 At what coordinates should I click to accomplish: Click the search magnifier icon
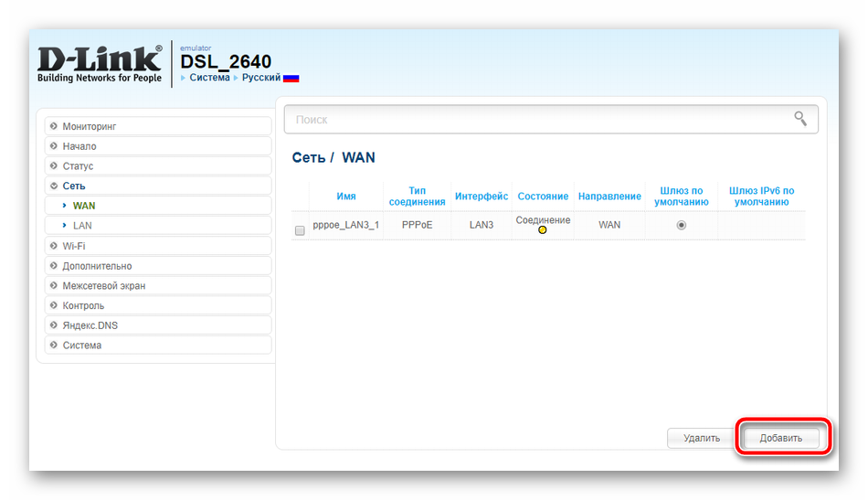coord(799,118)
